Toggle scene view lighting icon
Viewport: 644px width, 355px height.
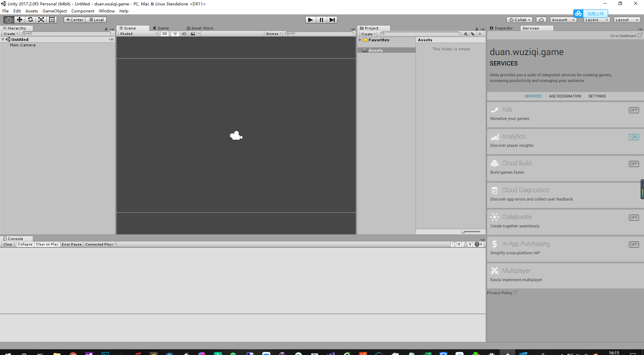pyautogui.click(x=175, y=34)
